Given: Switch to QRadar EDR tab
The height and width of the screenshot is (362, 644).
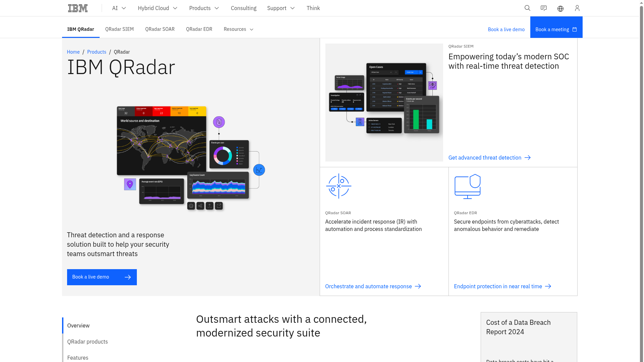Looking at the screenshot, I should (199, 29).
